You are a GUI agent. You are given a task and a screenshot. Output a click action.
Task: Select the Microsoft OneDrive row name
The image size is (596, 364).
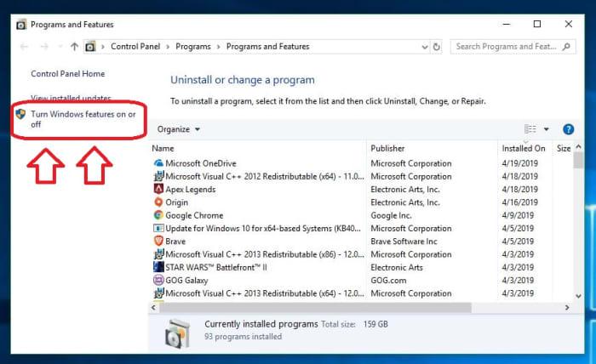click(201, 163)
